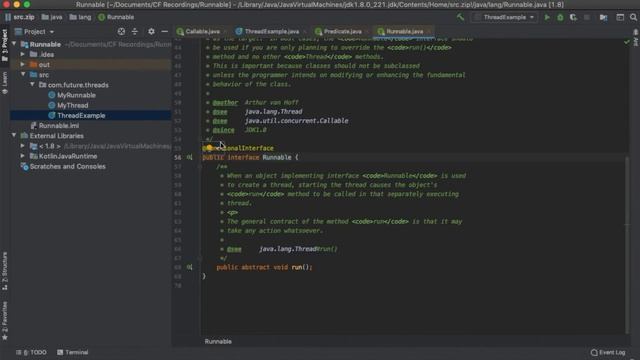The image size is (640, 360).
Task: Expand the .idea folder
Action: click(x=23, y=54)
